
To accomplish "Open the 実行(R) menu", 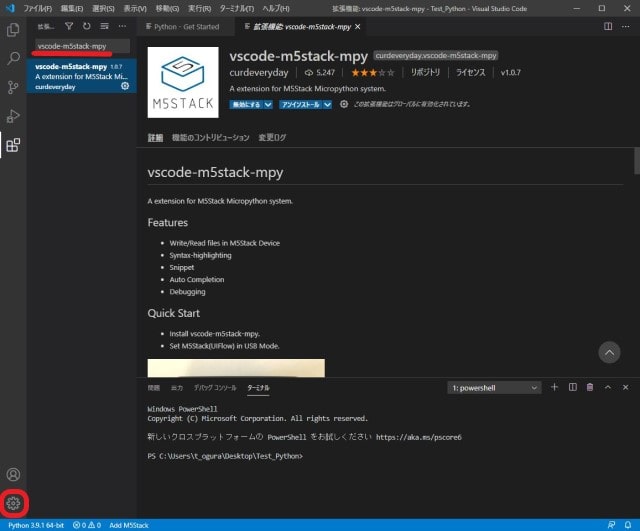I will click(199, 8).
